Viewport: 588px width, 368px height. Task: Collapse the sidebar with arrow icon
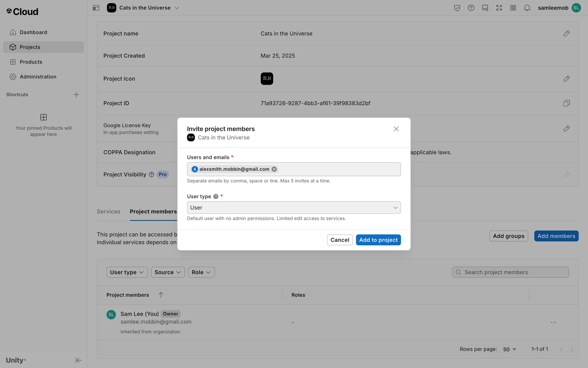[78, 360]
